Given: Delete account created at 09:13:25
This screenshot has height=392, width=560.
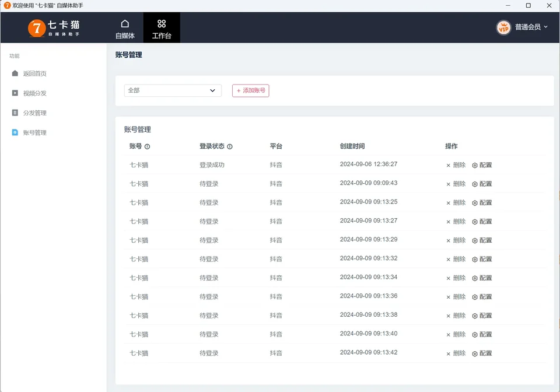Looking at the screenshot, I should pyautogui.click(x=456, y=203).
